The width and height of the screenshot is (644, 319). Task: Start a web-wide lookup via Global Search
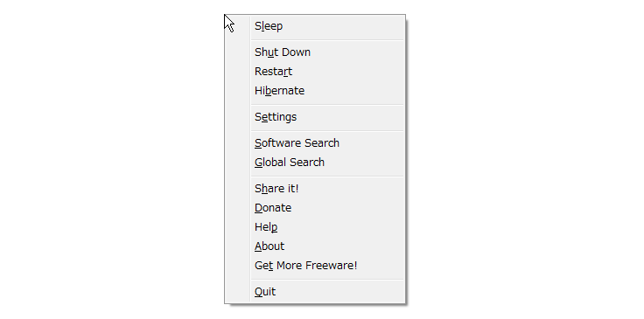(x=315, y=163)
